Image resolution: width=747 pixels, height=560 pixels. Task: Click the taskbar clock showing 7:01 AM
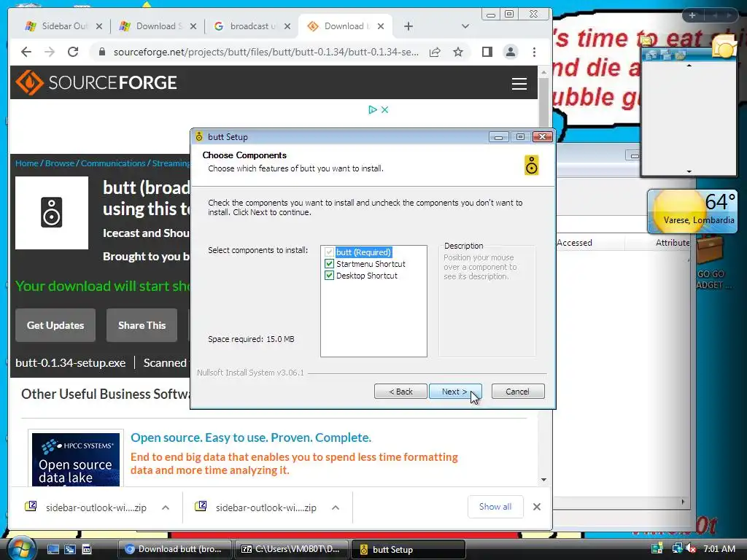[719, 548]
